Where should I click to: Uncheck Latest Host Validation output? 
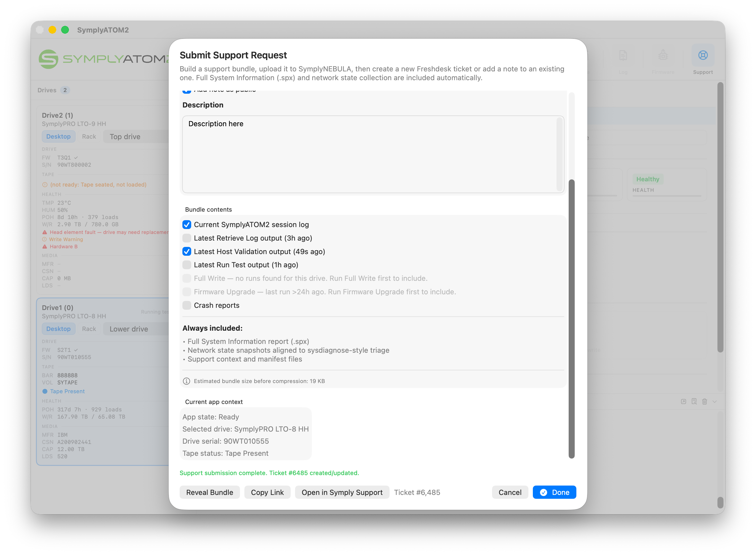point(187,251)
